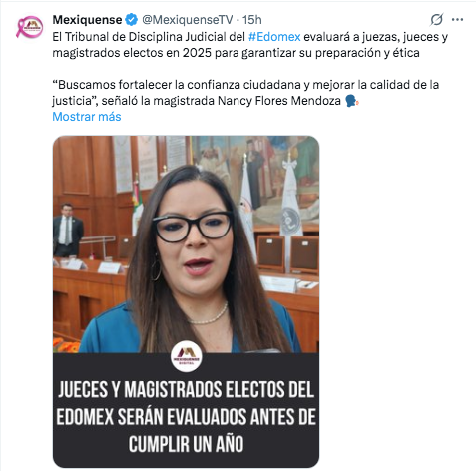Viewport: 476px width, 471px height.
Task: Open the Mexiquense display name link
Action: coord(87,20)
